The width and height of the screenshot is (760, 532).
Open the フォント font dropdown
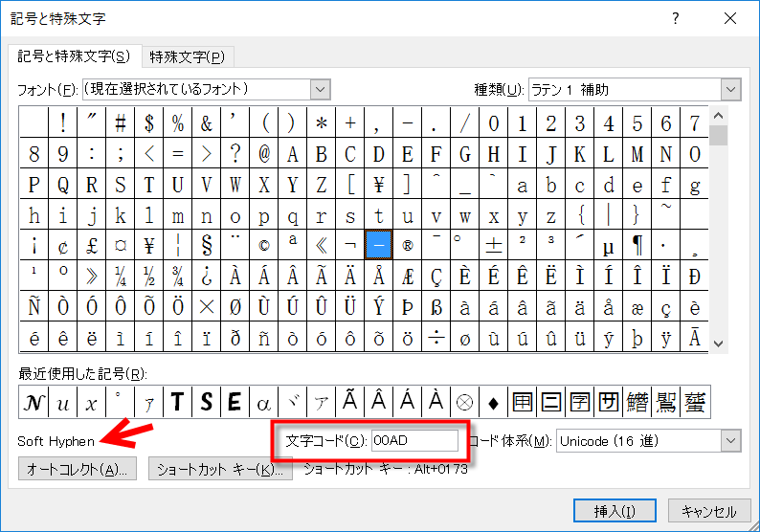pos(320,89)
